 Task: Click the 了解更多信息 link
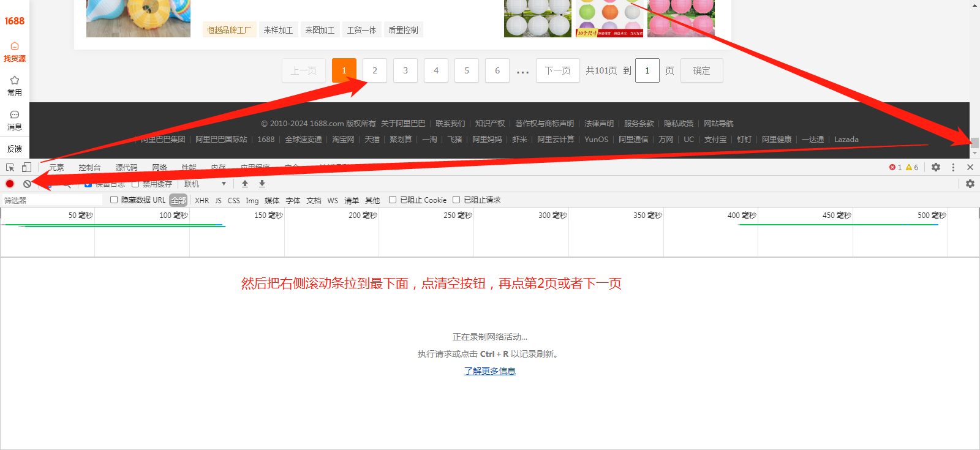(x=490, y=371)
